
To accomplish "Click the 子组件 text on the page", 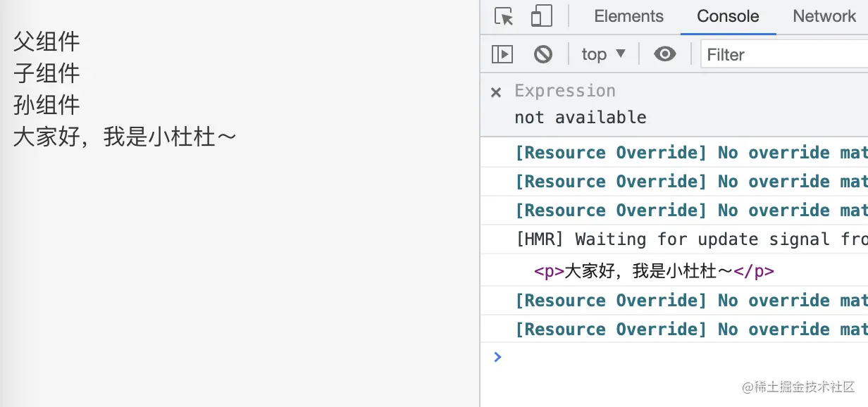I will pos(46,73).
